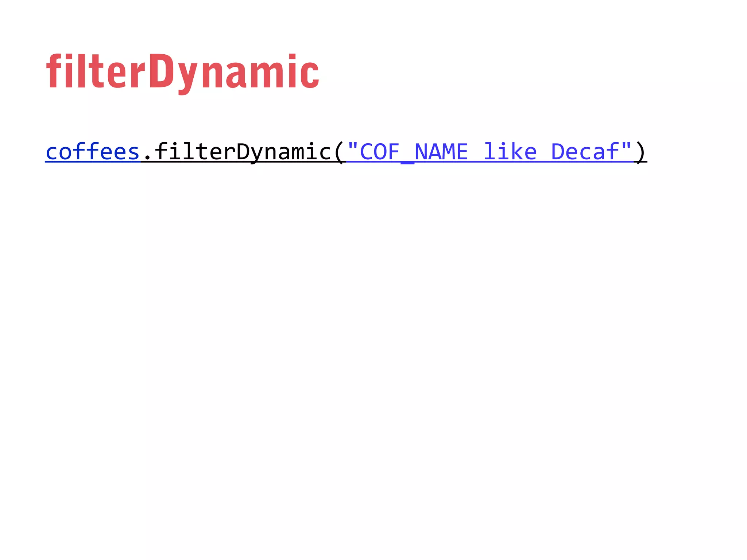Click the NAME part of the string
The image size is (747, 560).
coord(441,152)
